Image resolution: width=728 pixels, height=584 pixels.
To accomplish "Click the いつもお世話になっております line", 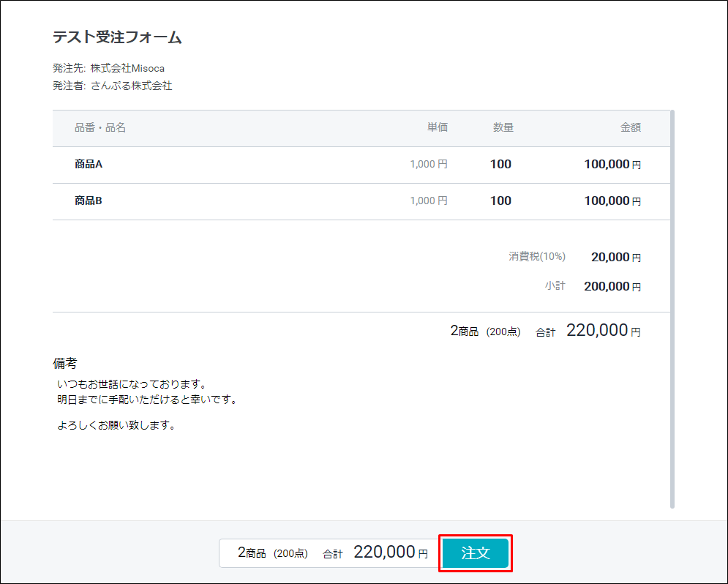I will pyautogui.click(x=132, y=384).
